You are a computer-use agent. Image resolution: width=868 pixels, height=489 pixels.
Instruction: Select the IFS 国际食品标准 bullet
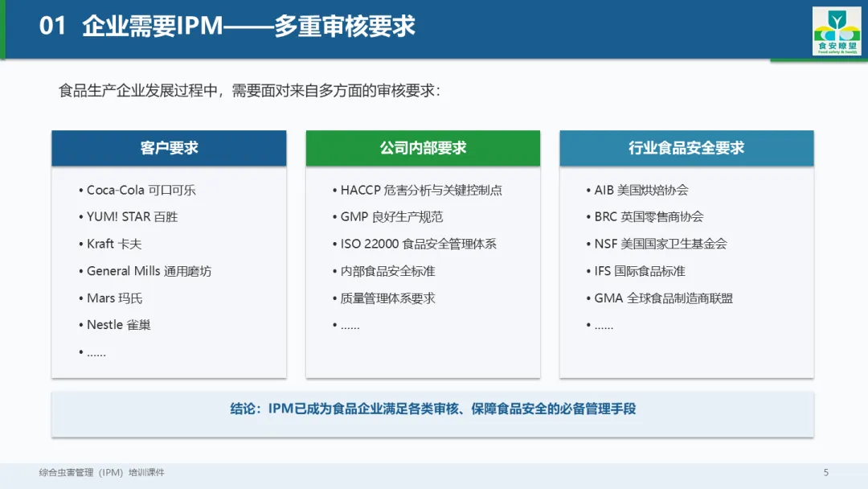pos(636,271)
